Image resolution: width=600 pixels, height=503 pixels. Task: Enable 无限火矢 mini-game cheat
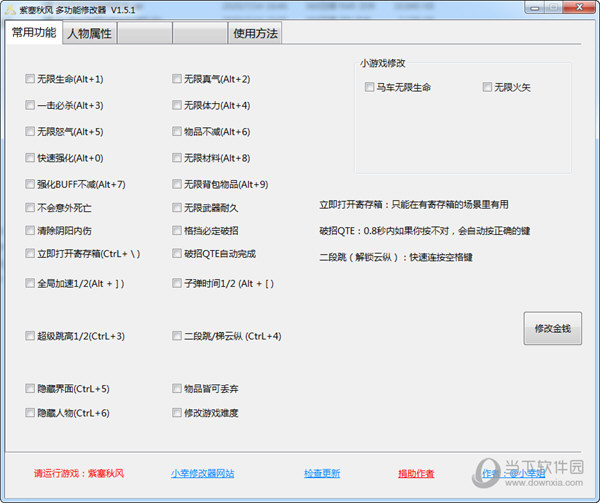pyautogui.click(x=487, y=87)
